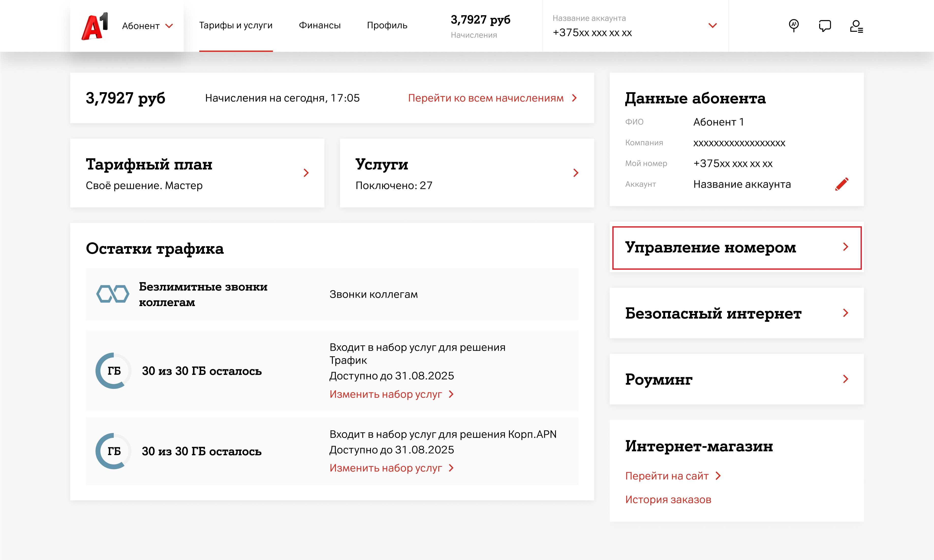Click the red pencil edit icon
Screen dimensions: 934x560
842,184
